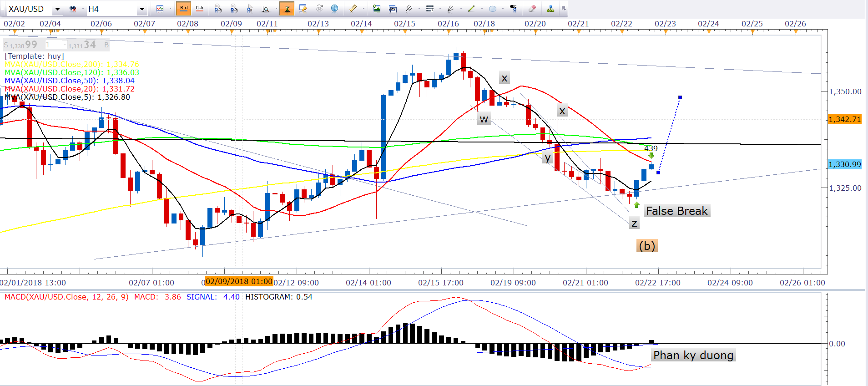The image size is (868, 386).
Task: Toggle the Bid price display button
Action: (x=184, y=9)
